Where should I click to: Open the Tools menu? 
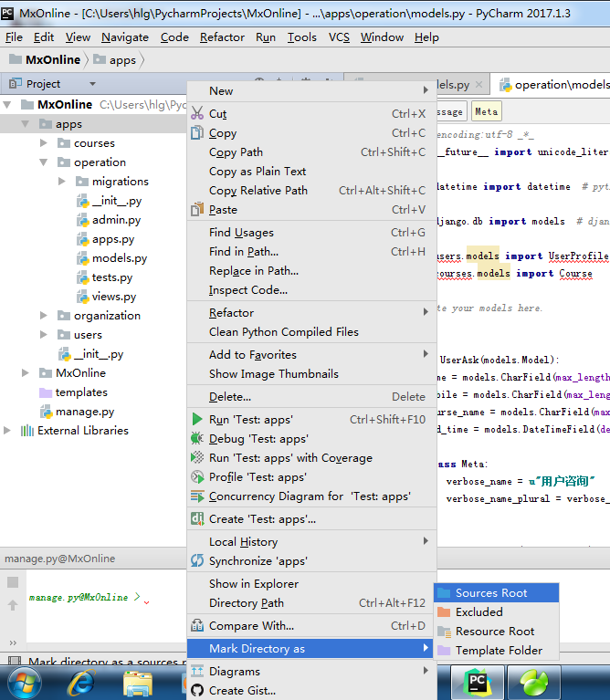tap(302, 37)
